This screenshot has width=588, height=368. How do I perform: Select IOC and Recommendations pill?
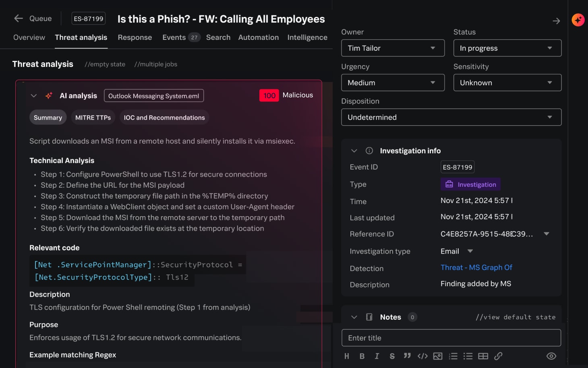164,117
